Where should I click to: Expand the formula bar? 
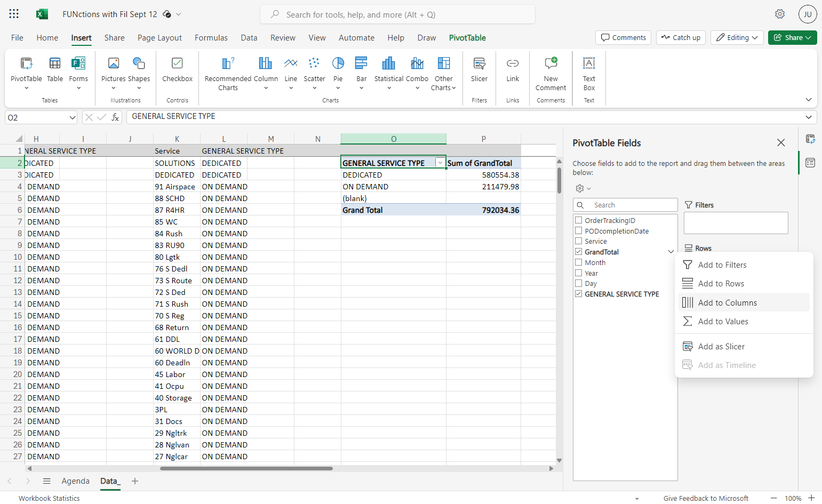[809, 117]
